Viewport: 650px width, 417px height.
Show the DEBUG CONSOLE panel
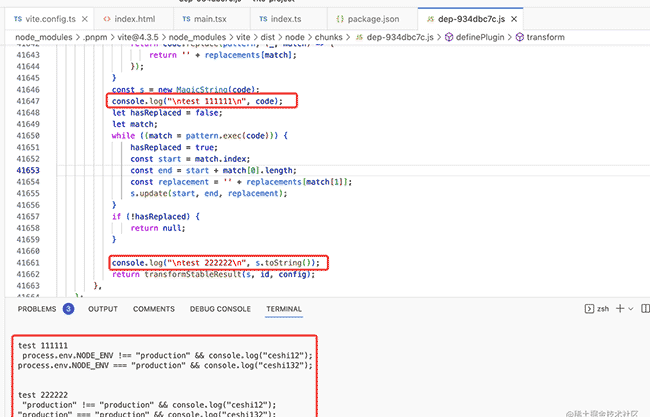(x=220, y=309)
